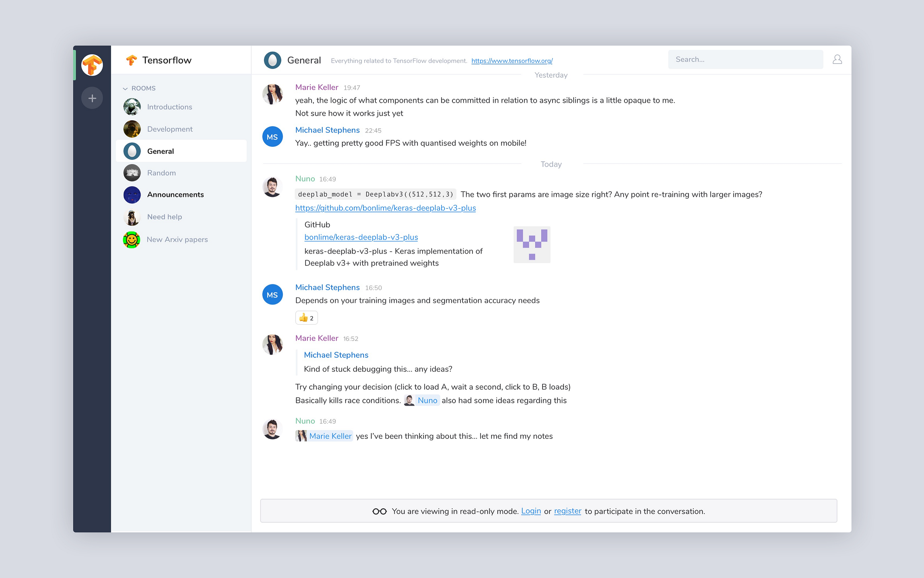Focus the Search input field

[x=745, y=59]
